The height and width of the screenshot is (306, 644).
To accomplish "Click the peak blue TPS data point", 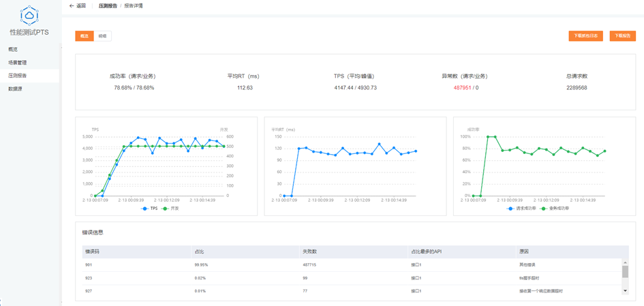I will [x=138, y=138].
